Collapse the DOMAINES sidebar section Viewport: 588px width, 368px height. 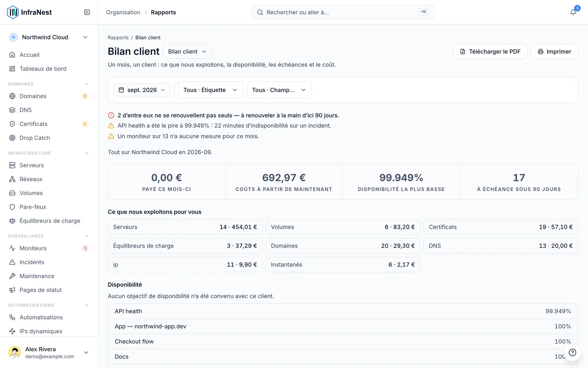(x=86, y=84)
